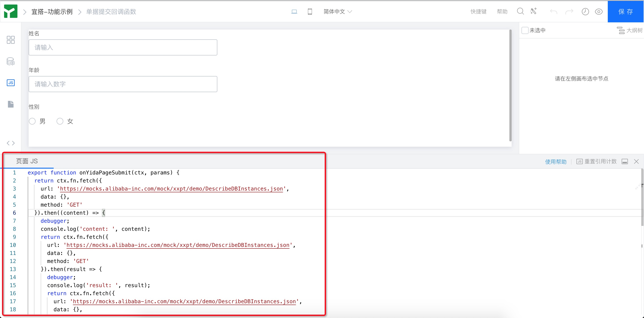Click the 保存 save button

(625, 11)
